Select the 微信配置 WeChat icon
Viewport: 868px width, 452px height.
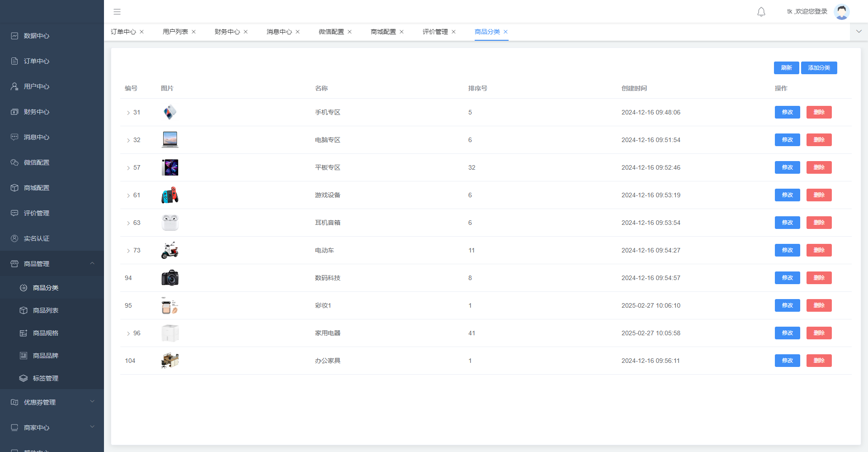pyautogui.click(x=14, y=162)
